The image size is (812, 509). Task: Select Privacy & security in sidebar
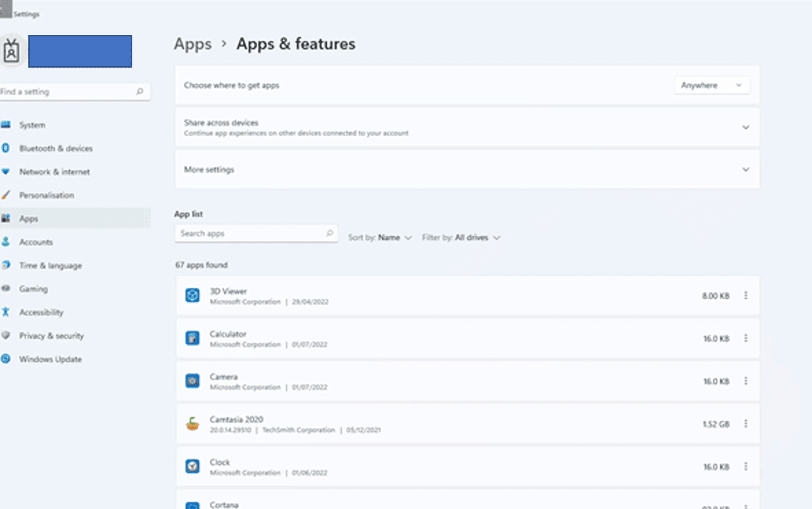52,336
